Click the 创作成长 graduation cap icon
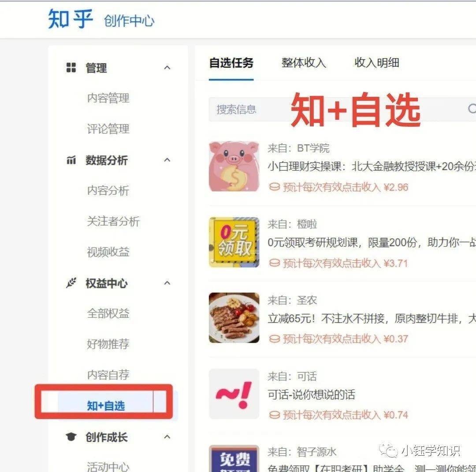This screenshot has width=476, height=472. click(x=71, y=436)
